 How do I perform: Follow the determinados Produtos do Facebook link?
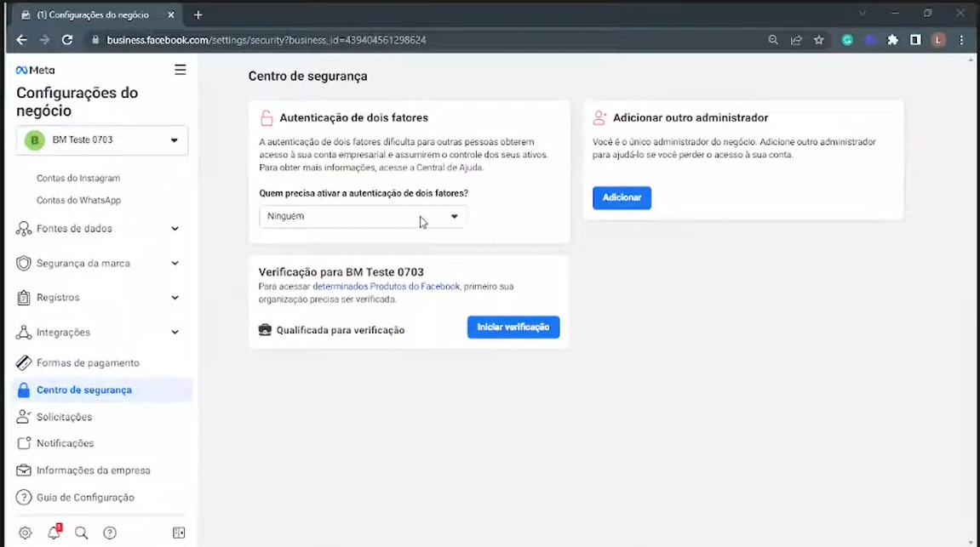387,287
